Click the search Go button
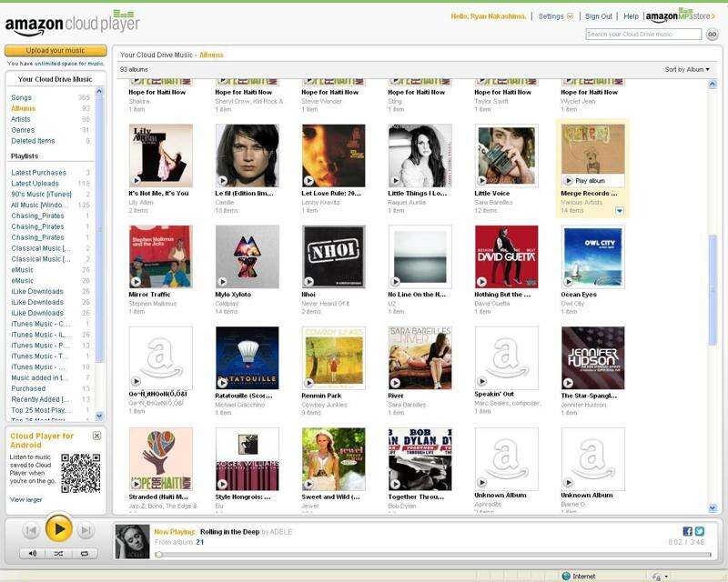This screenshot has width=728, height=582. click(x=712, y=35)
